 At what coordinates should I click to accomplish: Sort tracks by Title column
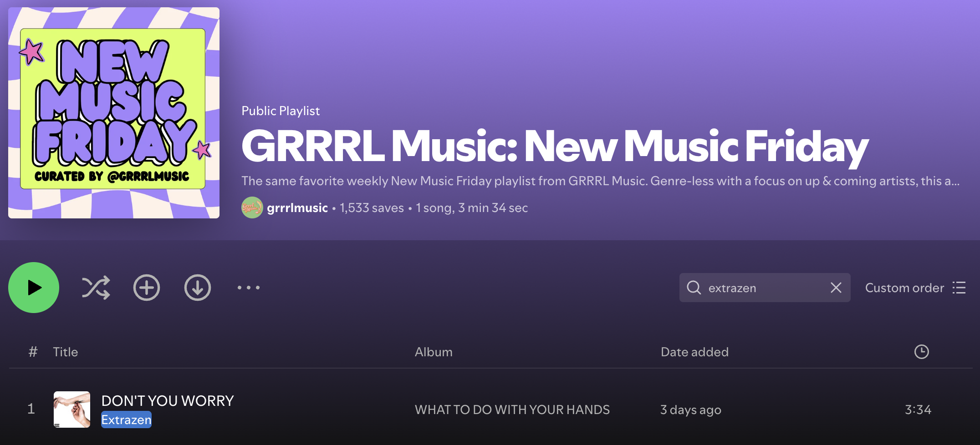pos(66,352)
